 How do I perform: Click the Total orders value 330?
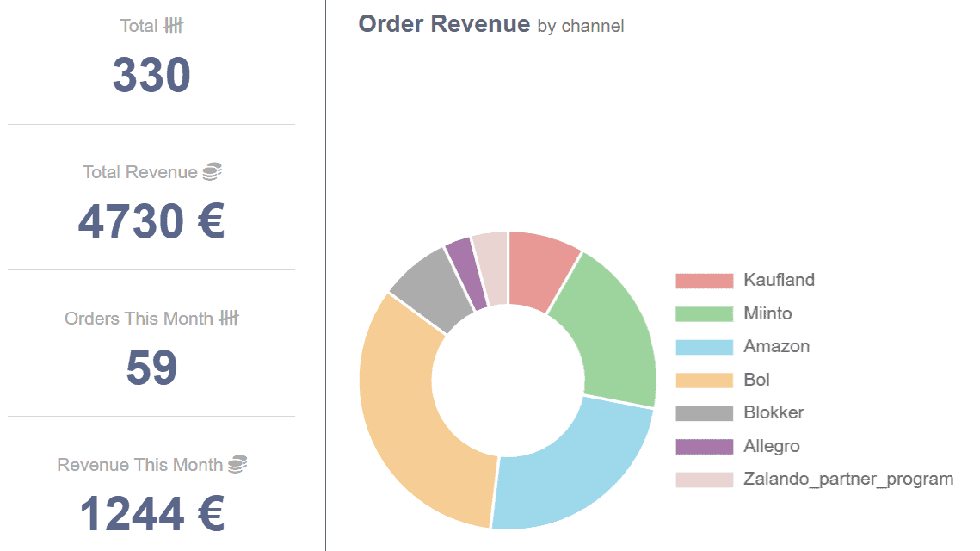151,75
